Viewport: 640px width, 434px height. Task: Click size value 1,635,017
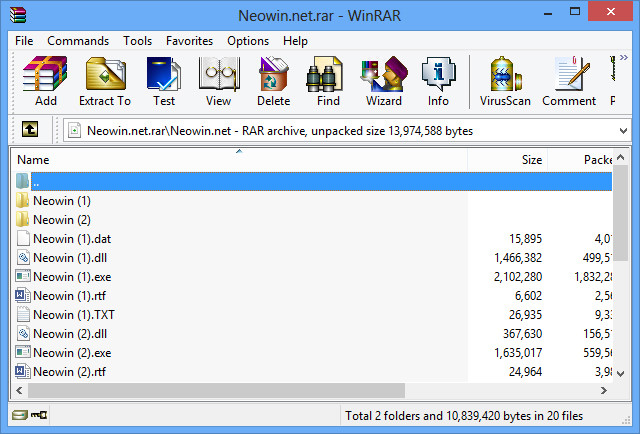tap(518, 353)
